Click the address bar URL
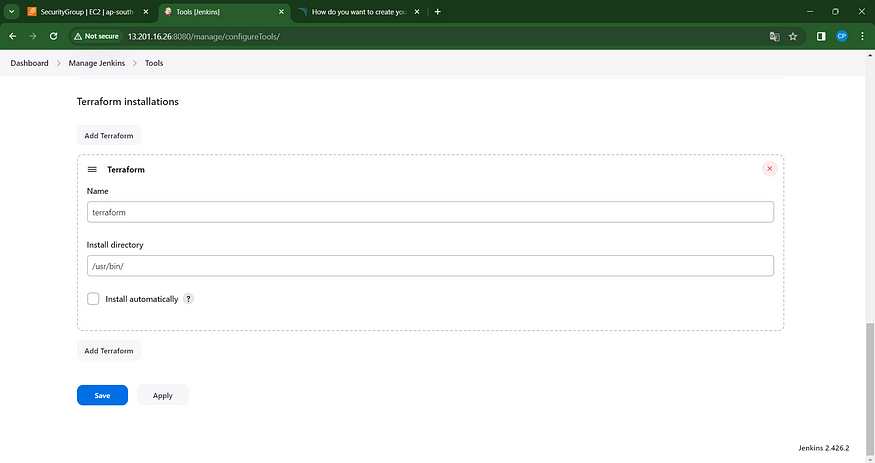Image resolution: width=875 pixels, height=463 pixels. (x=204, y=36)
